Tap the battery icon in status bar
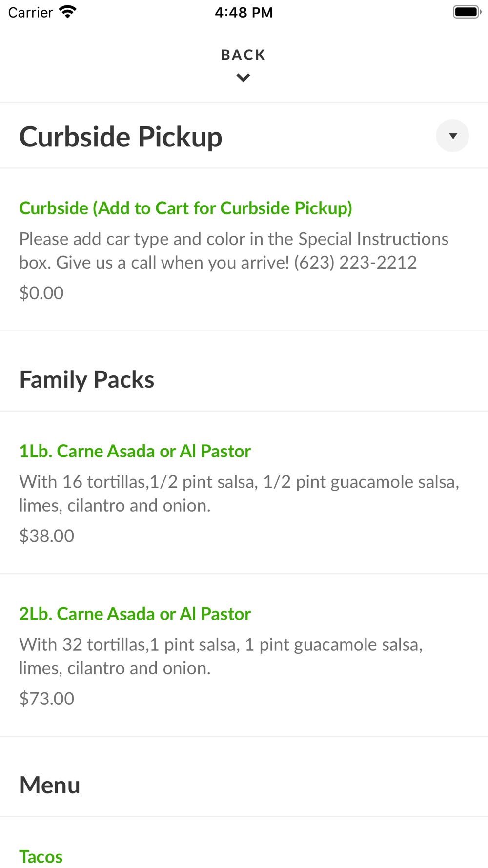Image resolution: width=488 pixels, height=868 pixels. point(467,12)
